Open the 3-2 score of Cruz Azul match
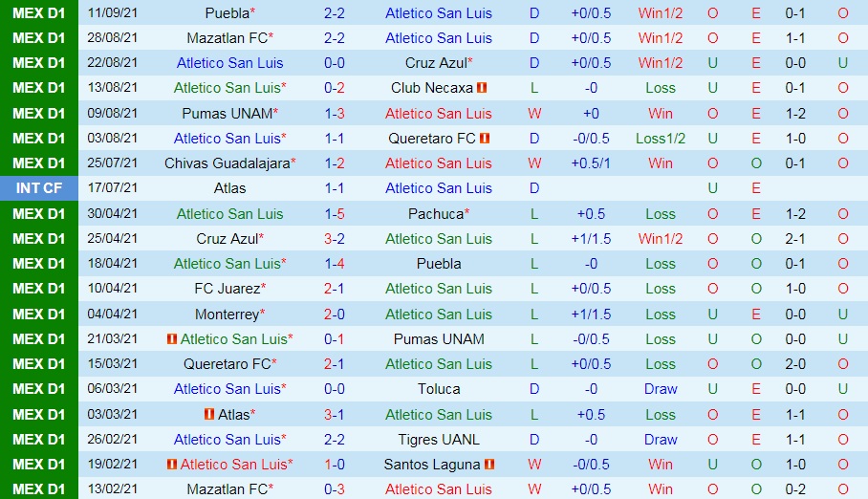Viewport: 868px width, 499px height. [335, 239]
